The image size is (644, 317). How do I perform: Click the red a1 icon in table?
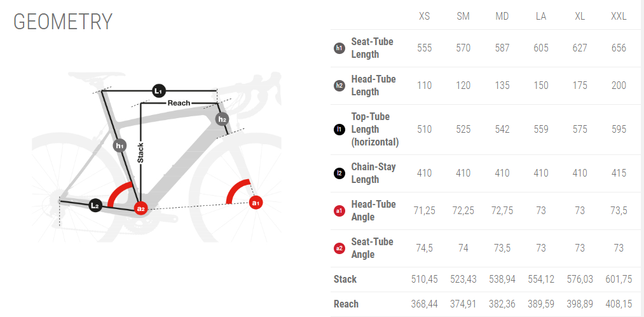pyautogui.click(x=339, y=210)
